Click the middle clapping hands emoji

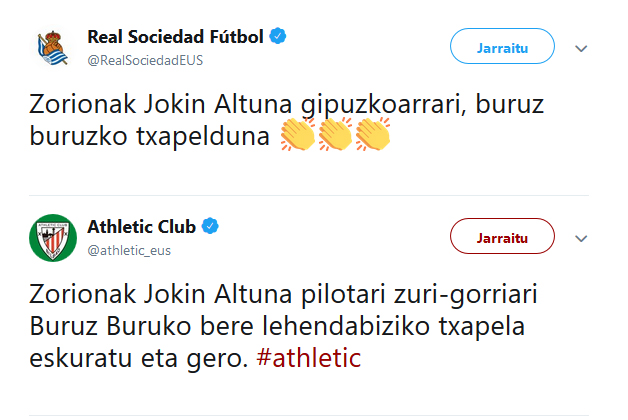(335, 135)
